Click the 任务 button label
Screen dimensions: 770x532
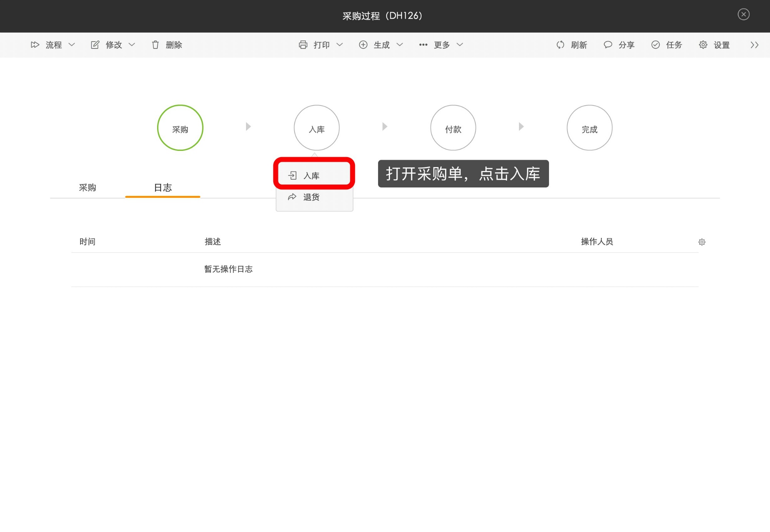674,45
